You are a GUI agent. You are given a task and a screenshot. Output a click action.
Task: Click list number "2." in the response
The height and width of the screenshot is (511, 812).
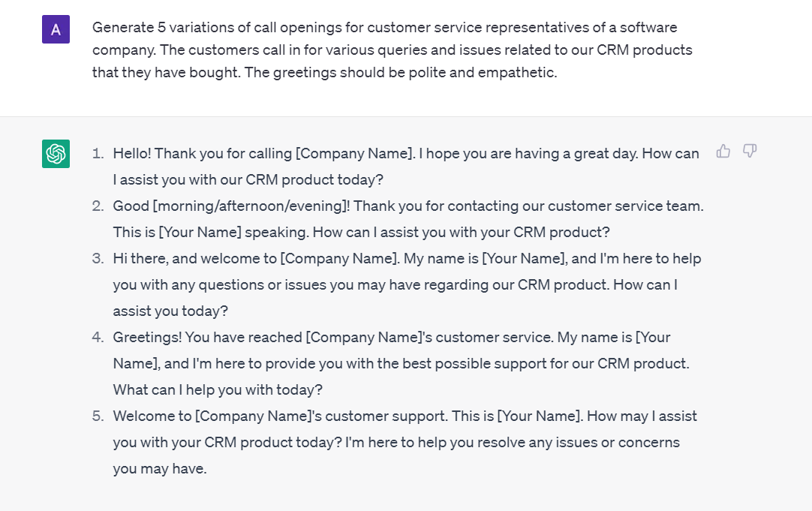point(98,206)
